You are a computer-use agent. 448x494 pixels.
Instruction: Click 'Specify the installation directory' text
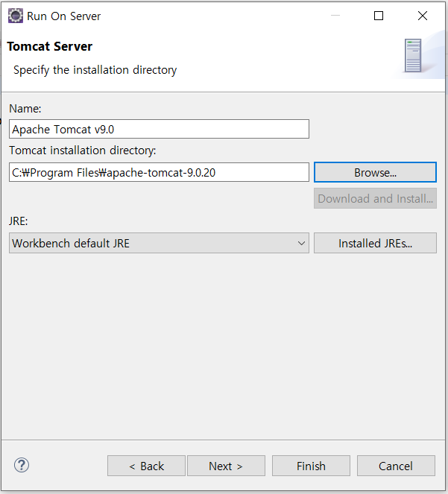point(95,70)
